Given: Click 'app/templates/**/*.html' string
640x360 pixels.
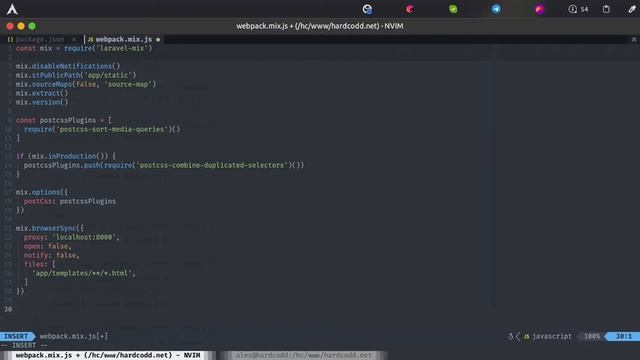Looking at the screenshot, I should click(82, 273).
